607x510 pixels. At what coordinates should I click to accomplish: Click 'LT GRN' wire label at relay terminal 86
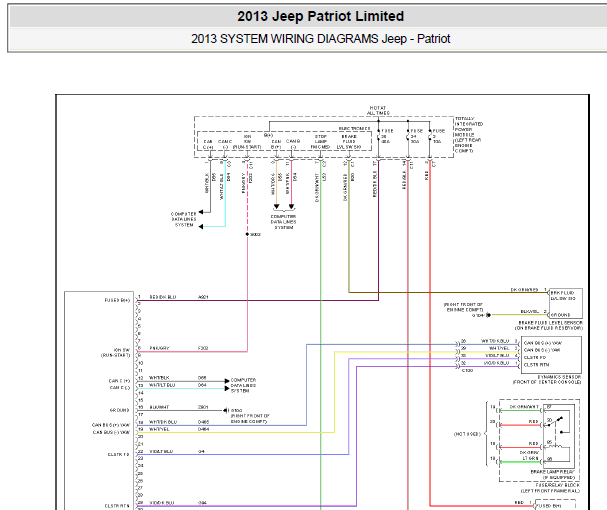[x=530, y=458]
